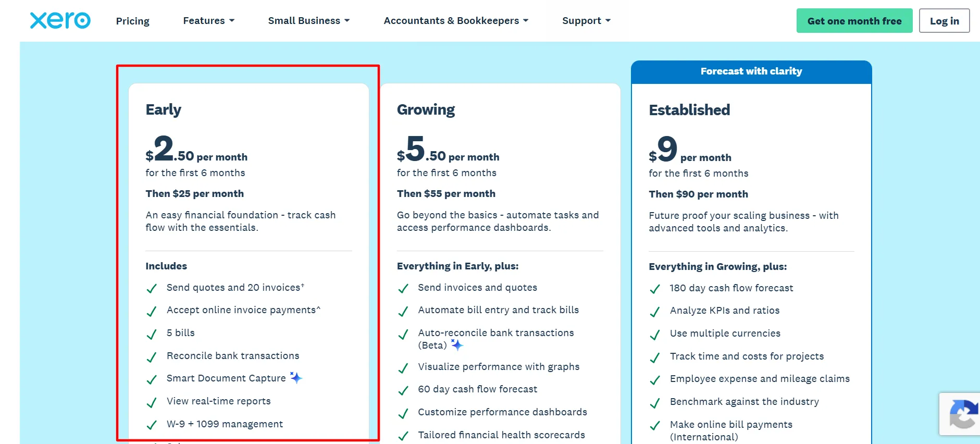980x444 pixels.
Task: Click the Make online bill payments (International) text
Action: tap(731, 430)
